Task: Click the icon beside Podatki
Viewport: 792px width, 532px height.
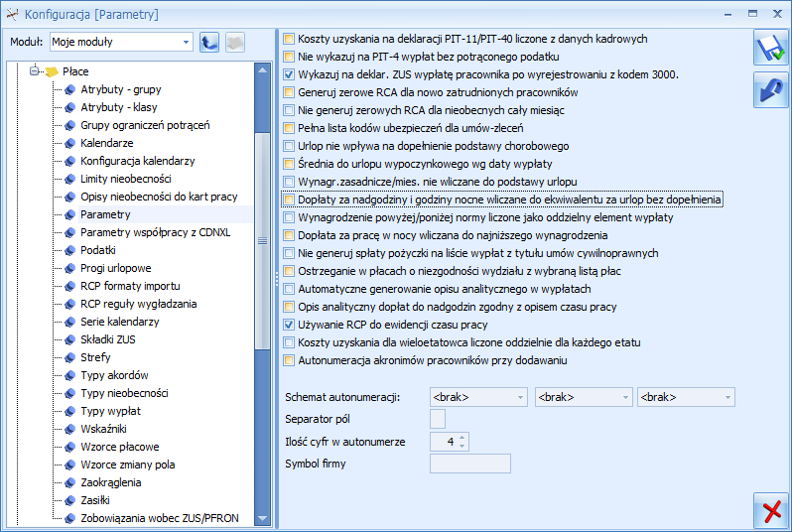Action: (70, 250)
